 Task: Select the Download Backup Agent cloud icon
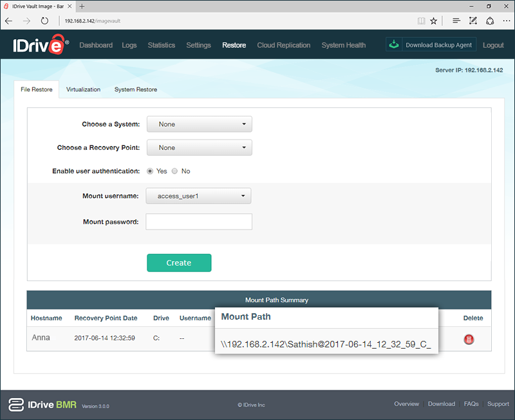click(x=395, y=44)
